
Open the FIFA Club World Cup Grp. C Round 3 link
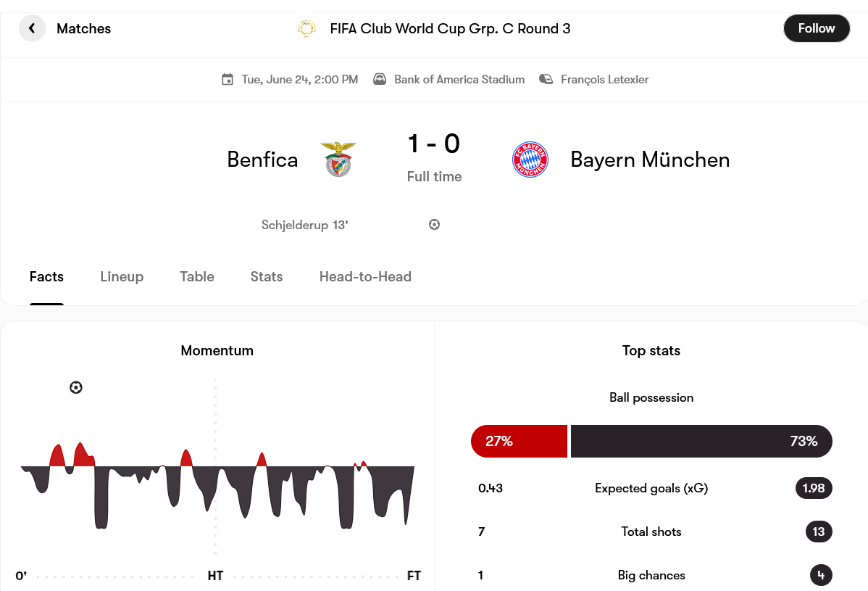point(450,28)
